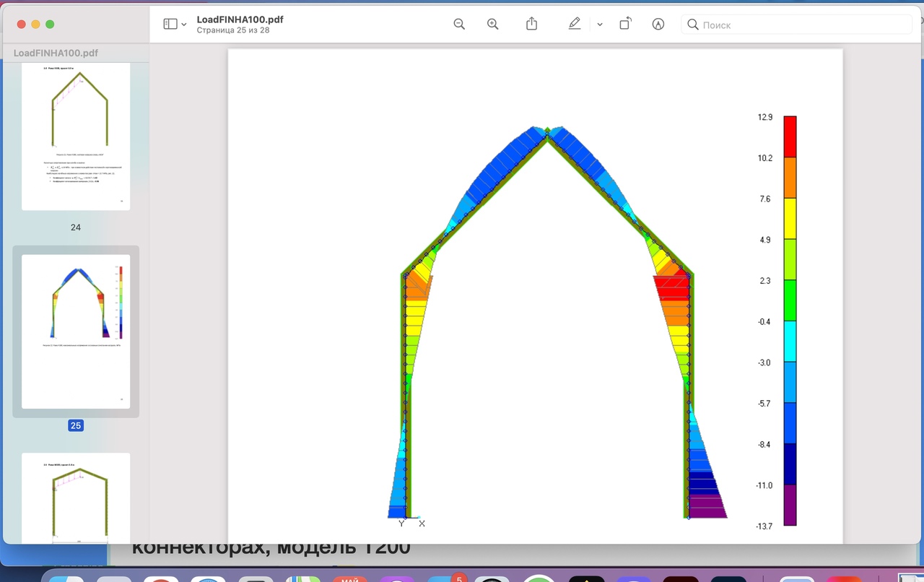924x582 pixels.
Task: Click the LoadFINHA100.pdf sidebar header
Action: coord(56,53)
